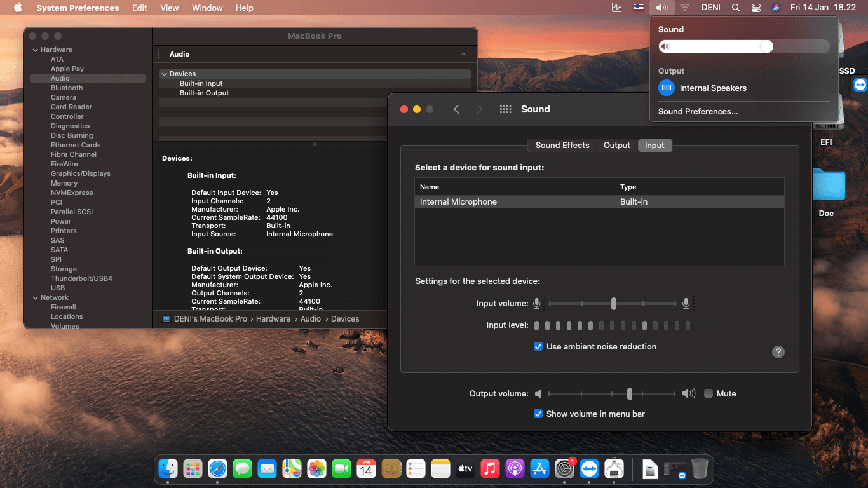868x488 pixels.
Task: Select Internal Microphone row
Action: 599,202
